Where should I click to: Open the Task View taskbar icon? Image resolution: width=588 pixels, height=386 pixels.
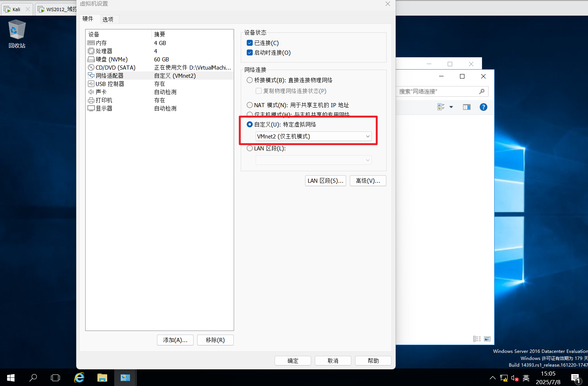click(x=55, y=378)
